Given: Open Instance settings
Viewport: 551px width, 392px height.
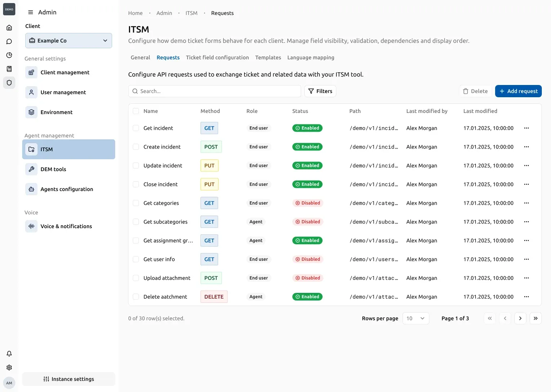Looking at the screenshot, I should [68, 379].
